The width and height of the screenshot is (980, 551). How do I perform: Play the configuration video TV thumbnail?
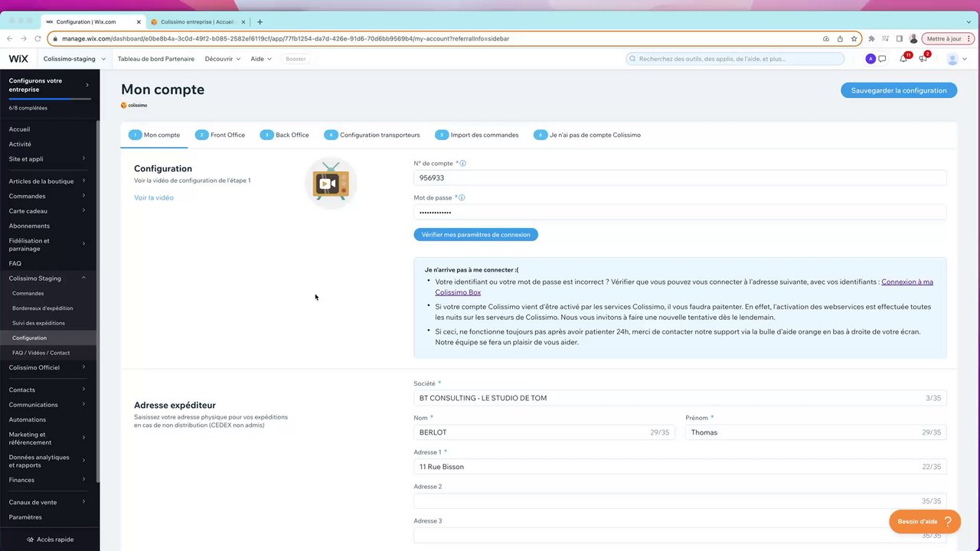pyautogui.click(x=331, y=183)
